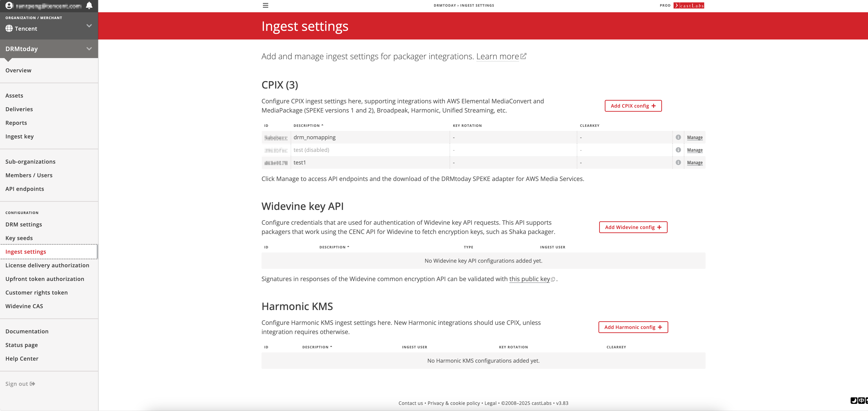The image size is (868, 411).
Task: Select Widevine CAS in sidebar
Action: [24, 306]
